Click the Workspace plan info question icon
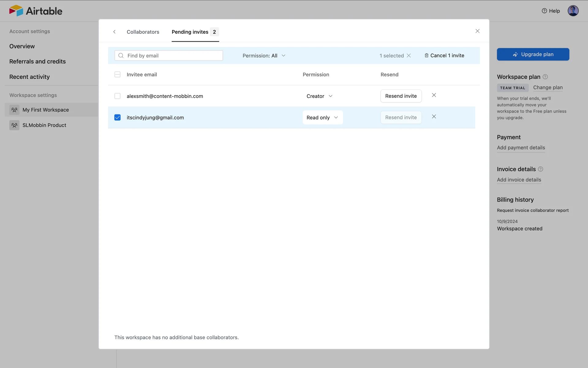Viewport: 588px width, 368px height. 545,77
